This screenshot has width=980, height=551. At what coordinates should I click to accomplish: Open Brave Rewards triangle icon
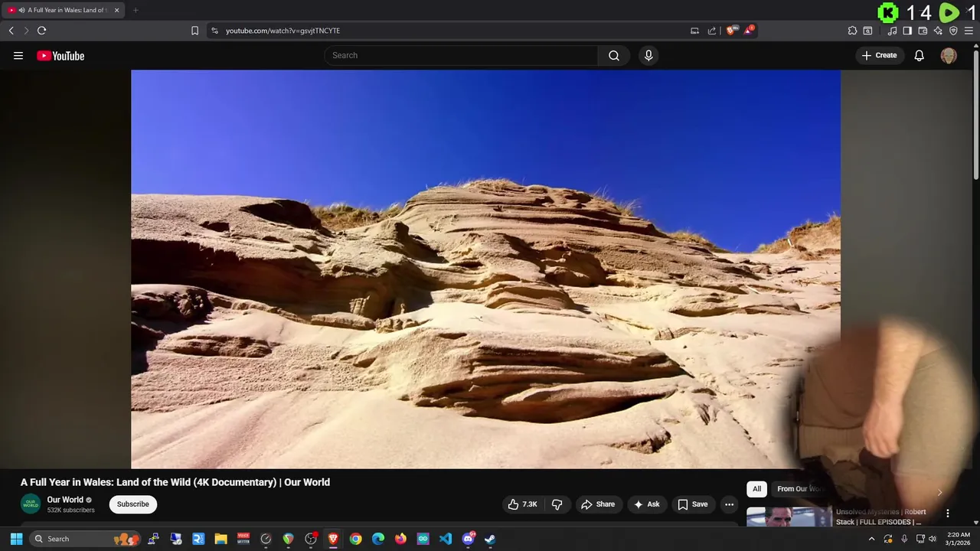point(749,31)
